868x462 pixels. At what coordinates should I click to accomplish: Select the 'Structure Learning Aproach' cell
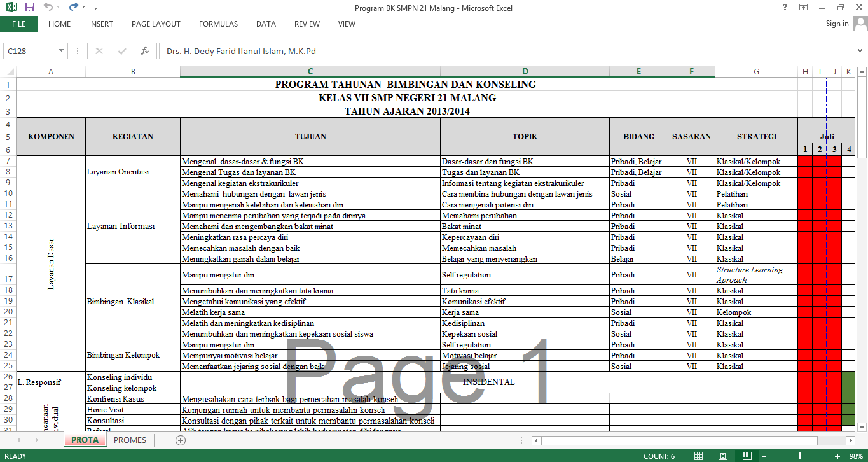point(757,275)
